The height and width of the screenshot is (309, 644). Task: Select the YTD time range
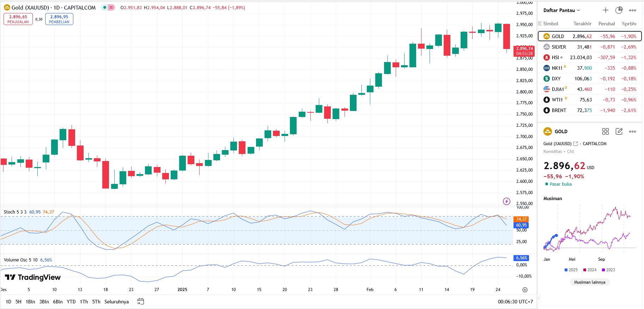(x=71, y=302)
